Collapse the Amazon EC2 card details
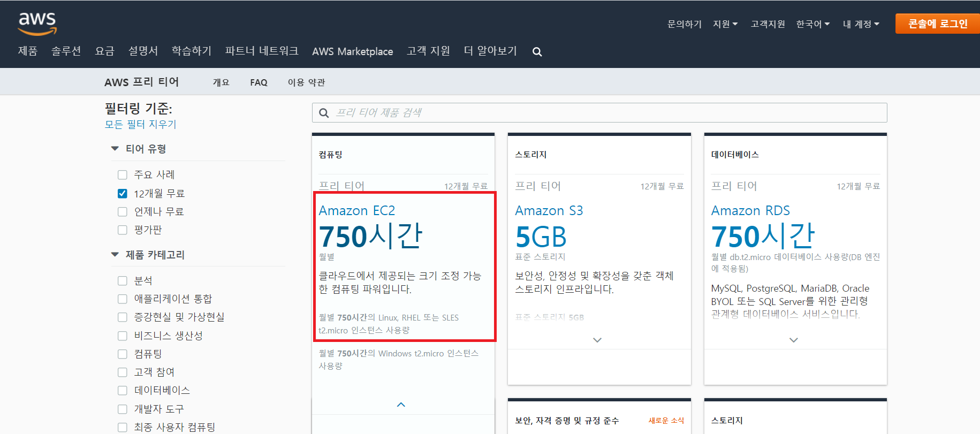This screenshot has width=980, height=434. point(401,405)
